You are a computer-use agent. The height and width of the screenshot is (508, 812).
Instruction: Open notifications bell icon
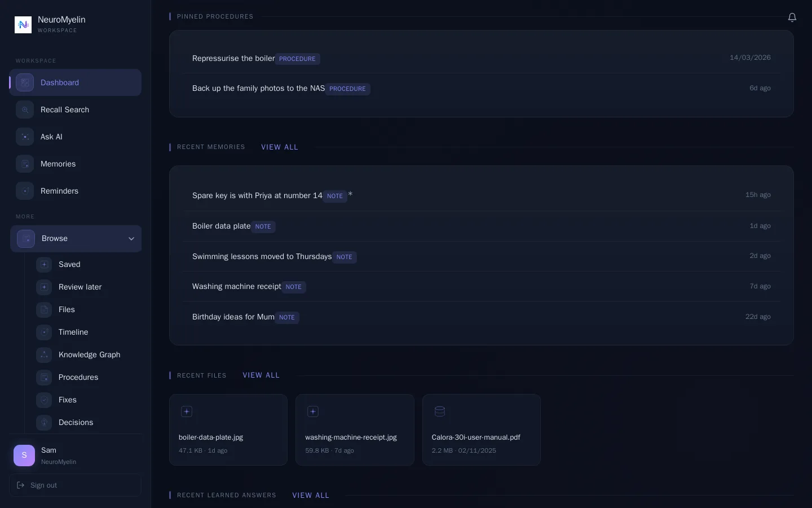[x=792, y=17]
